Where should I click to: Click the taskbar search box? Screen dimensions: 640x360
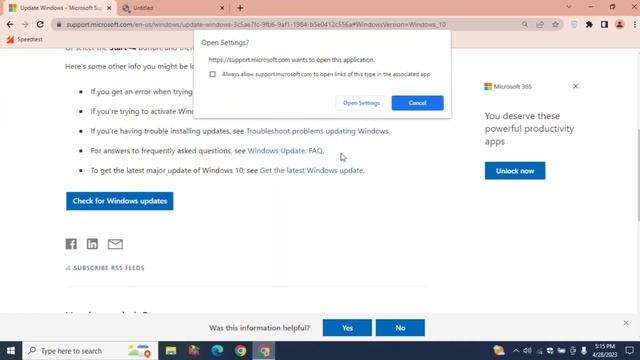coord(90,351)
